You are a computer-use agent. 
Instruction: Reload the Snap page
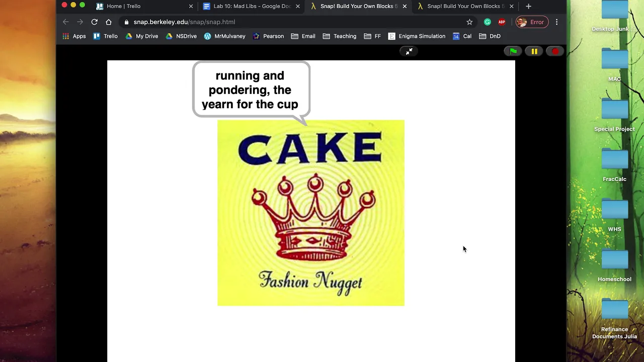pos(94,22)
